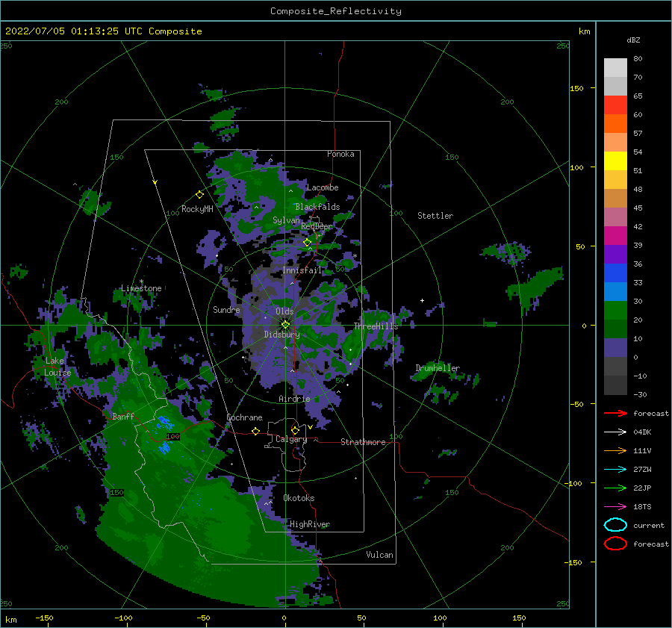
Task: Click the yellow diamond marker near RockyMH
Action: pos(199,195)
